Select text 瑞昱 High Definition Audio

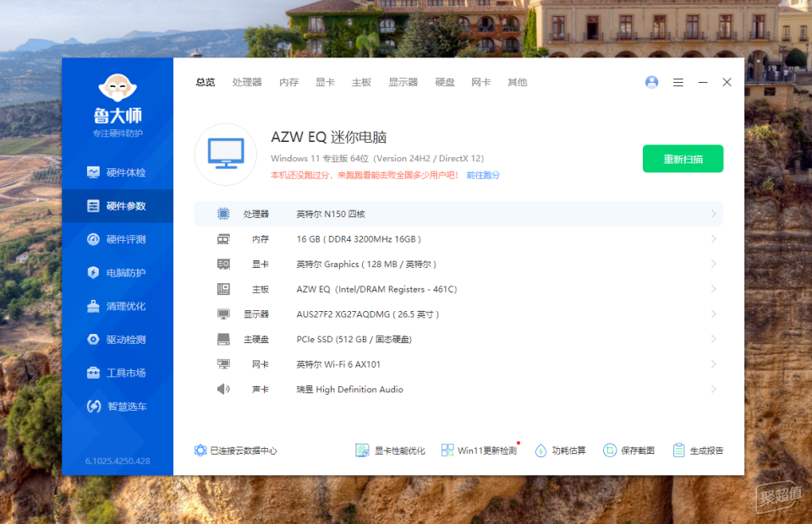point(349,390)
